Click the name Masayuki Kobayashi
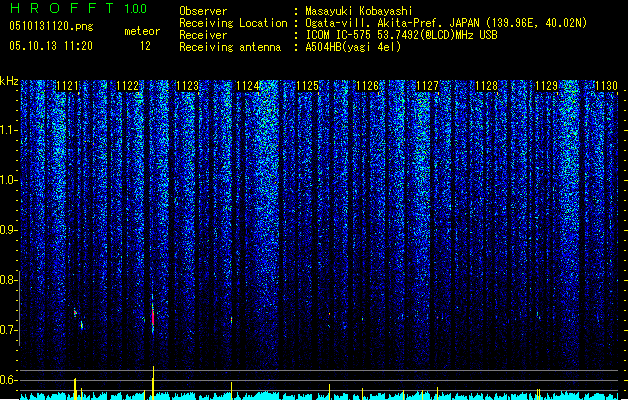This screenshot has width=629, height=400. (359, 11)
